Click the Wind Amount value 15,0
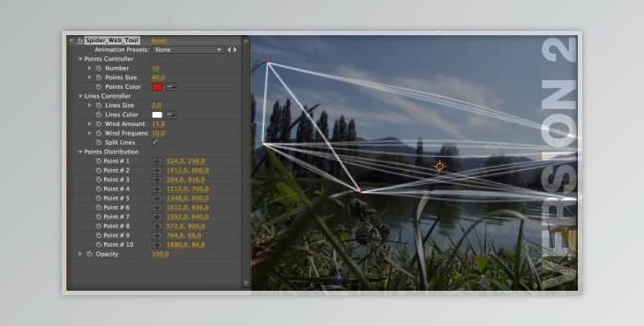The image size is (644, 326). pos(158,124)
